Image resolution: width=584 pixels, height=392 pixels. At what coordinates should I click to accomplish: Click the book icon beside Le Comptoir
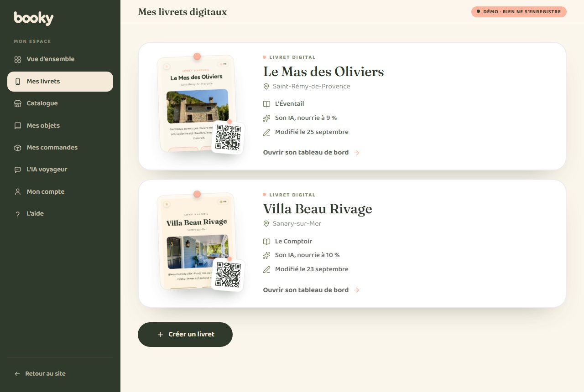267,242
